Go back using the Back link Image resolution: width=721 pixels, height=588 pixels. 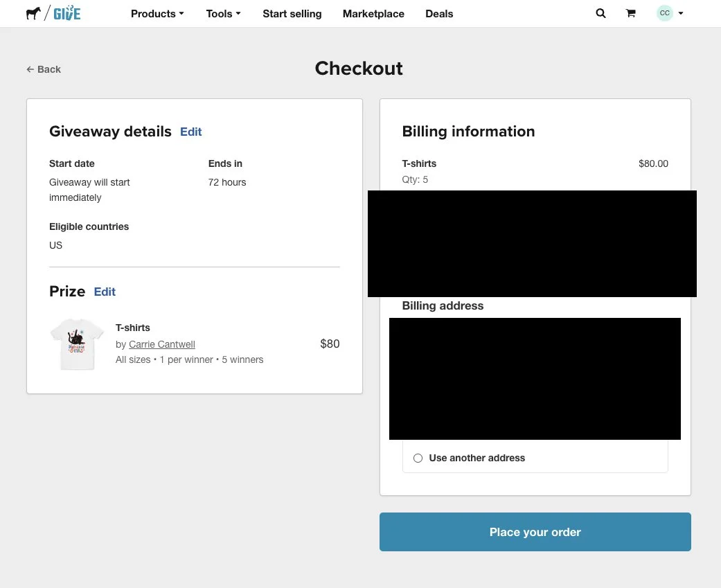[x=44, y=69]
